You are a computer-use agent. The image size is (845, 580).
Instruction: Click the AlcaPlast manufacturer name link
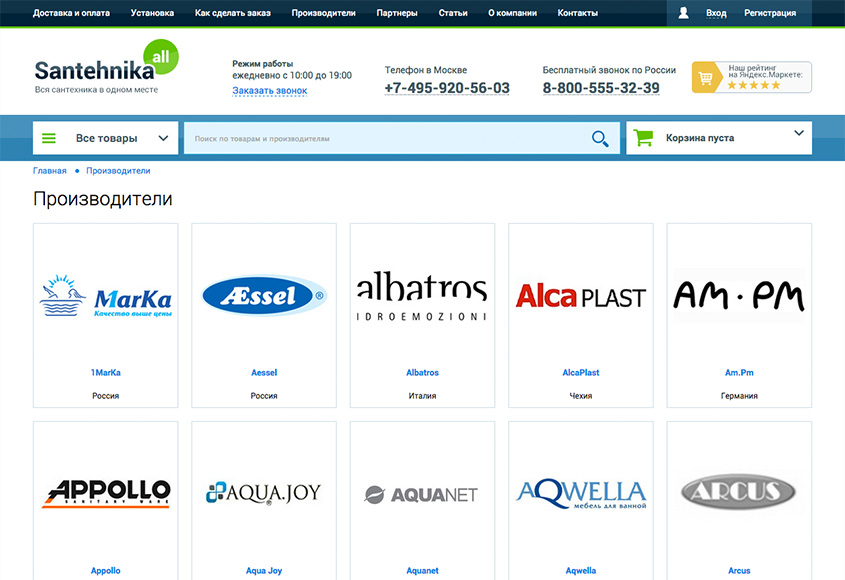pyautogui.click(x=581, y=372)
